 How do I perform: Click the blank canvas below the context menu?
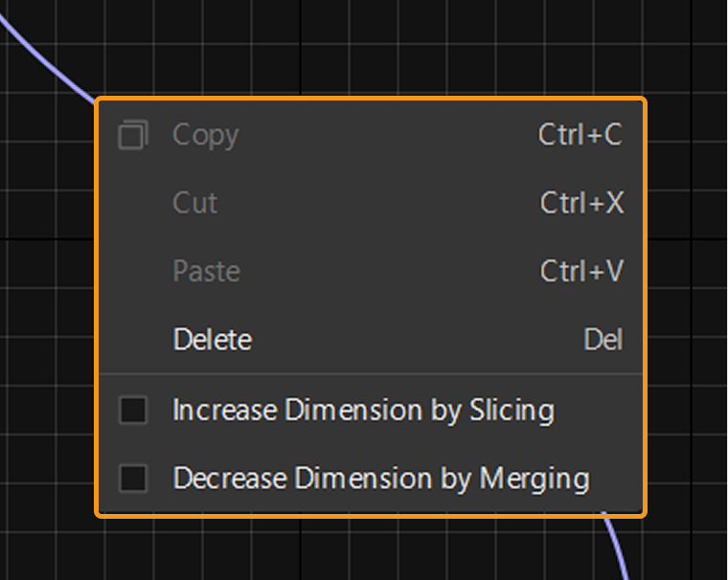(335, 549)
